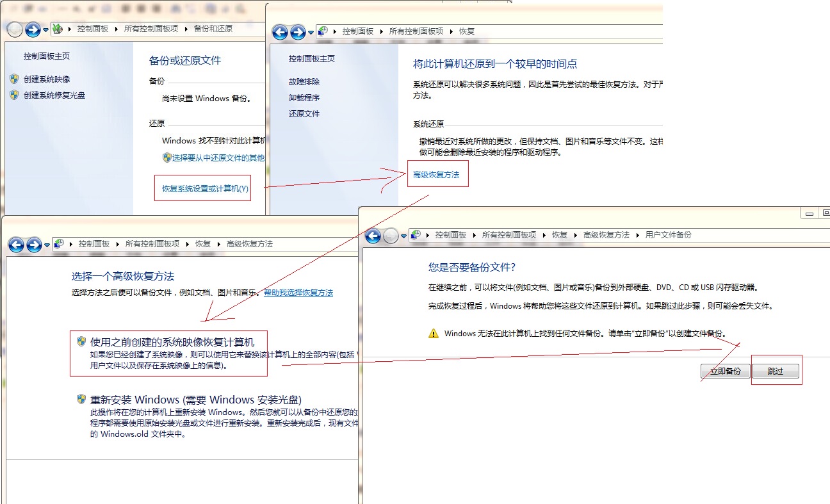830x504 pixels.
Task: Click the forward arrow in 备份和还原 window
Action: (x=33, y=29)
